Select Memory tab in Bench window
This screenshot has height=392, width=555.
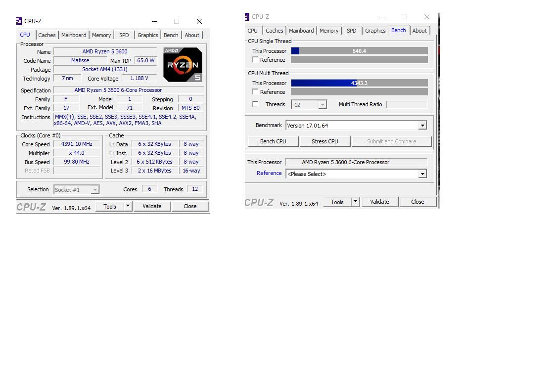(329, 31)
